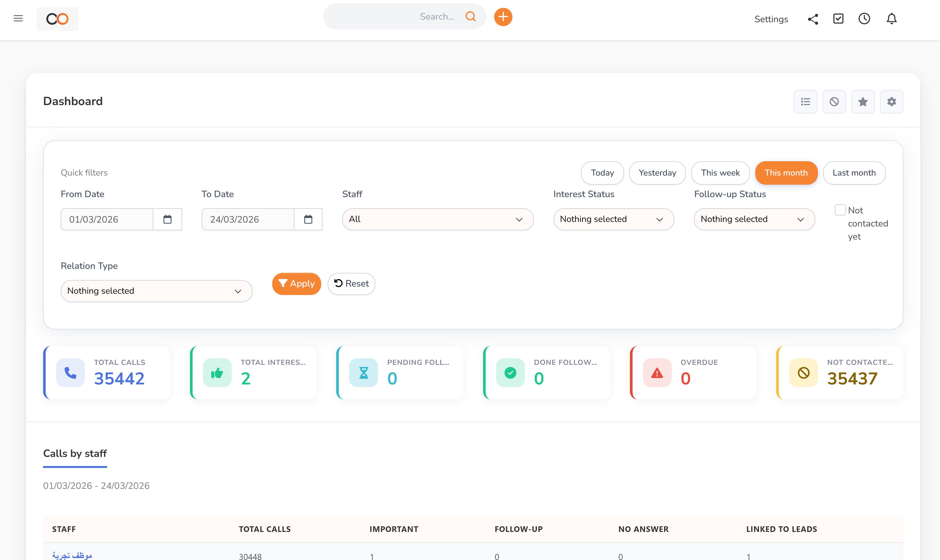
Task: Open the call list view icon on Dashboard
Action: [x=805, y=102]
